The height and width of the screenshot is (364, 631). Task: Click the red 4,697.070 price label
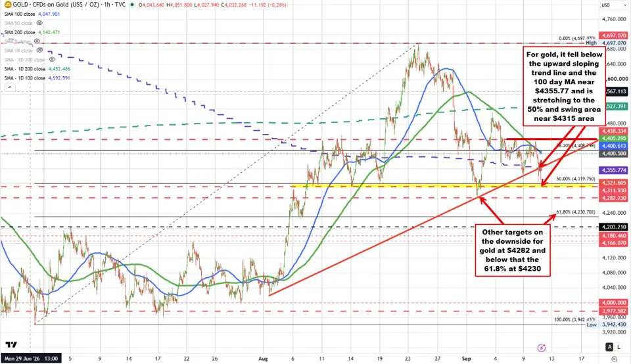(x=613, y=35)
